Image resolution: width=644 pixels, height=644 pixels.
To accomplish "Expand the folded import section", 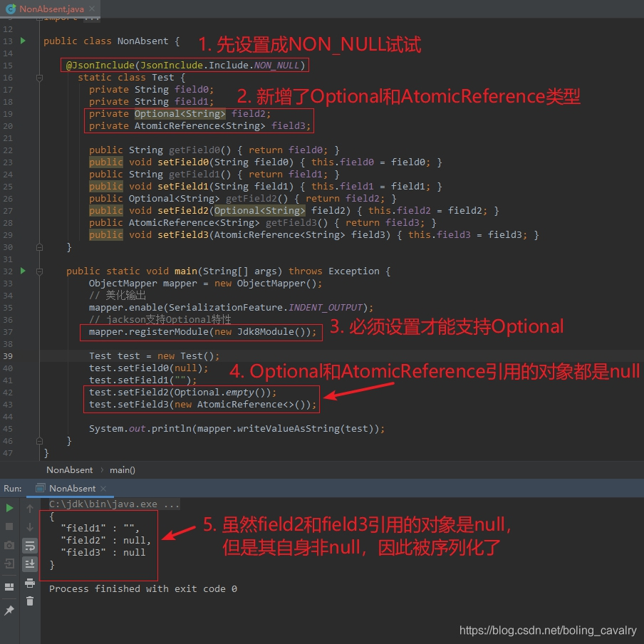I will point(39,19).
